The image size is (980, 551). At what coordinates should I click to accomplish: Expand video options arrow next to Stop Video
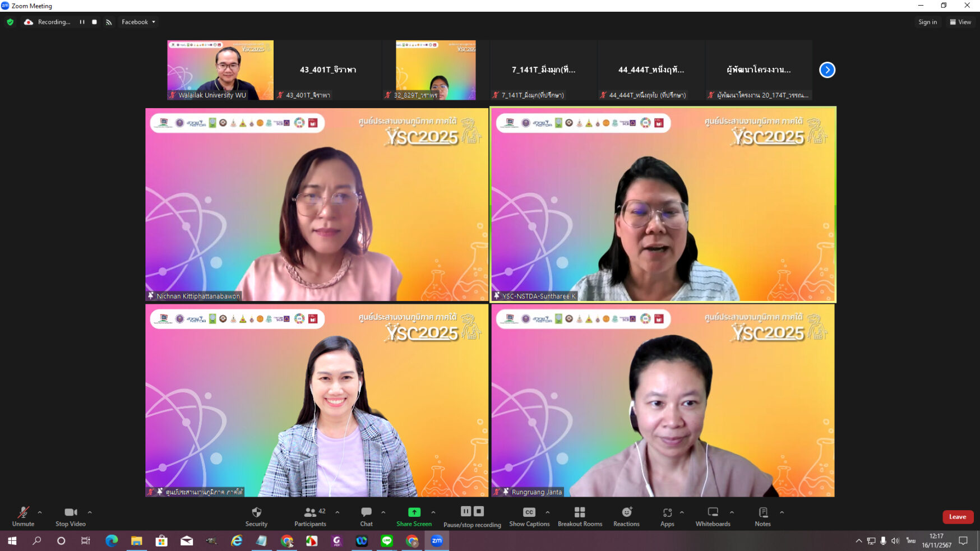pos(90,512)
